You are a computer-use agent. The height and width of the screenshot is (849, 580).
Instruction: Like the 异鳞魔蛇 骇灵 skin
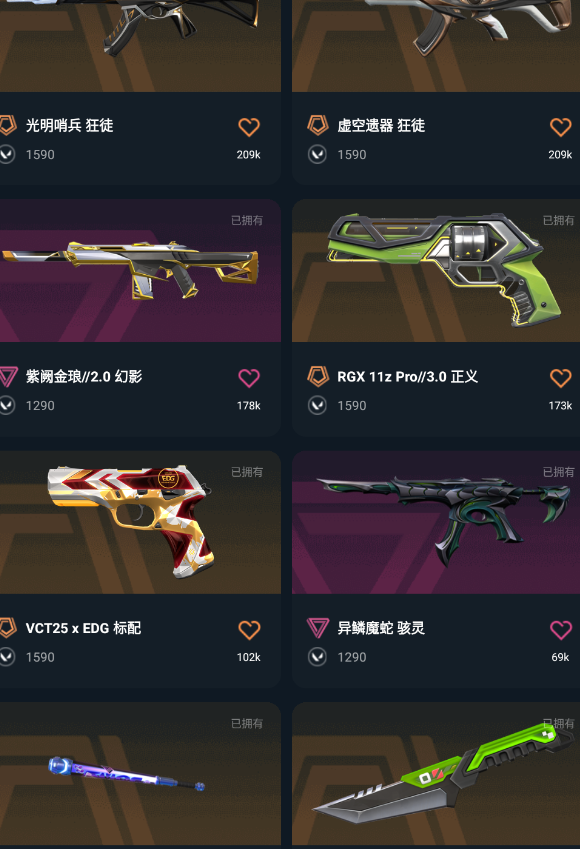point(561,630)
